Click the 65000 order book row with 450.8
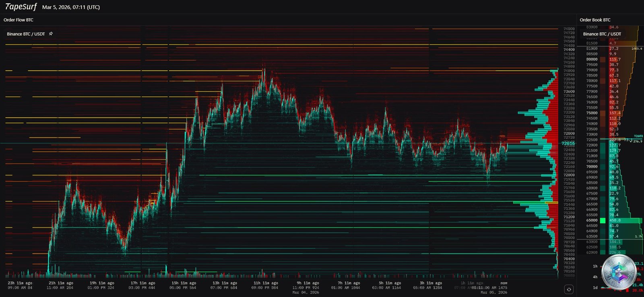The image size is (644, 297). pos(610,220)
